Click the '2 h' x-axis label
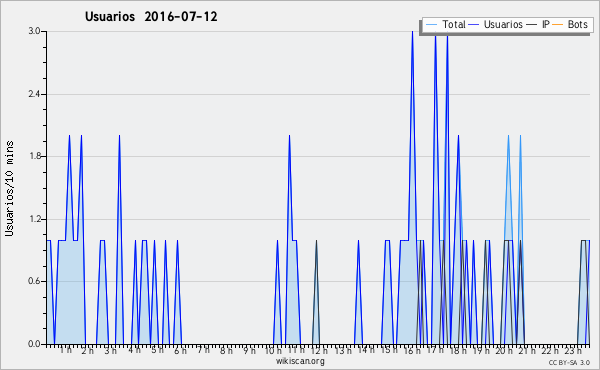This screenshot has width=600, height=370. 88,351
